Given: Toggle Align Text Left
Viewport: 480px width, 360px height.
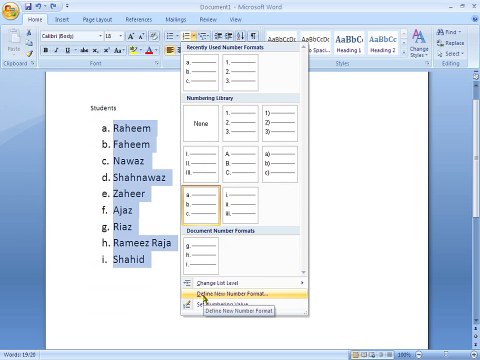Looking at the screenshot, I should (170, 50).
